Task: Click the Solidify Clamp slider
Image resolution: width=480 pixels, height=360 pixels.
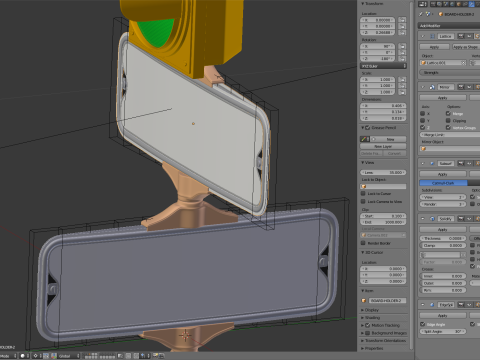Action: tap(443, 245)
